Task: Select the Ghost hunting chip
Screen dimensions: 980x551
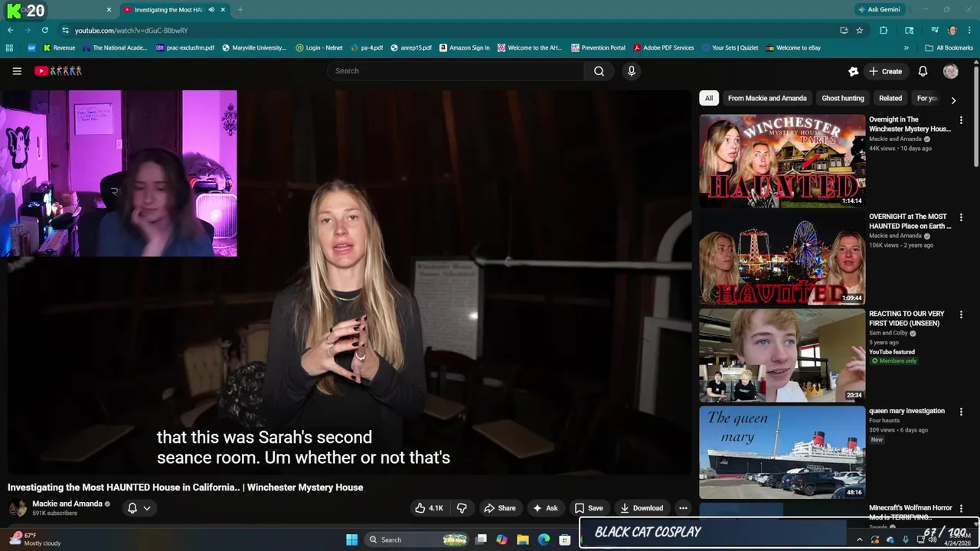Action: 843,98
